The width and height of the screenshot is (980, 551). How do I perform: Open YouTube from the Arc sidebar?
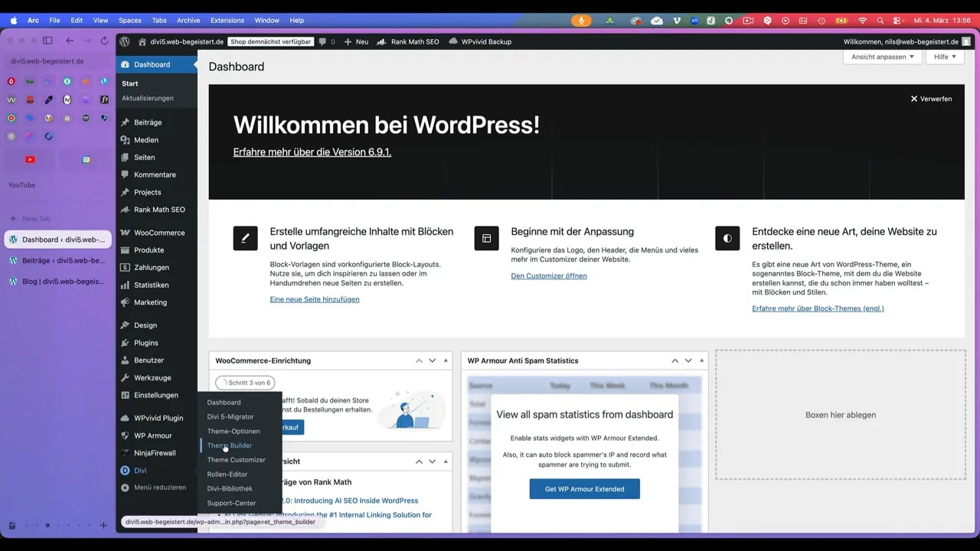29,159
